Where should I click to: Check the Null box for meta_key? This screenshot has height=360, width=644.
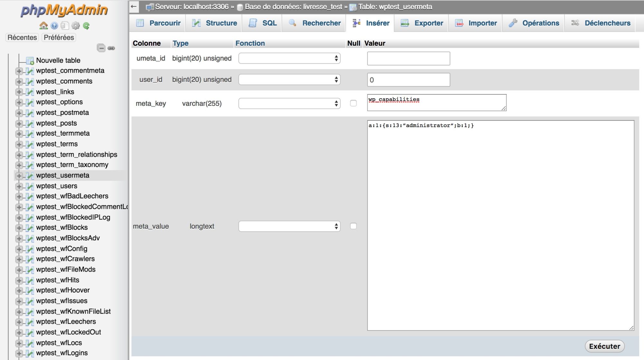[x=353, y=103]
